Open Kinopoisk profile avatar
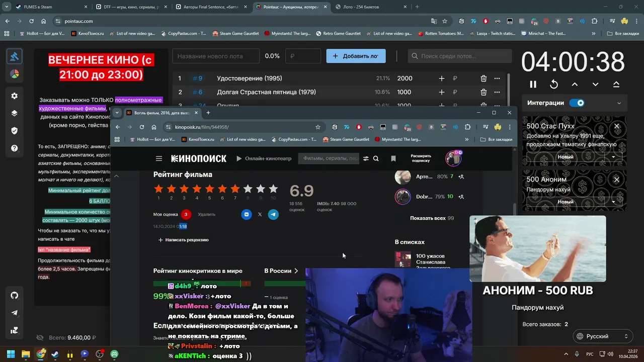 (x=453, y=158)
